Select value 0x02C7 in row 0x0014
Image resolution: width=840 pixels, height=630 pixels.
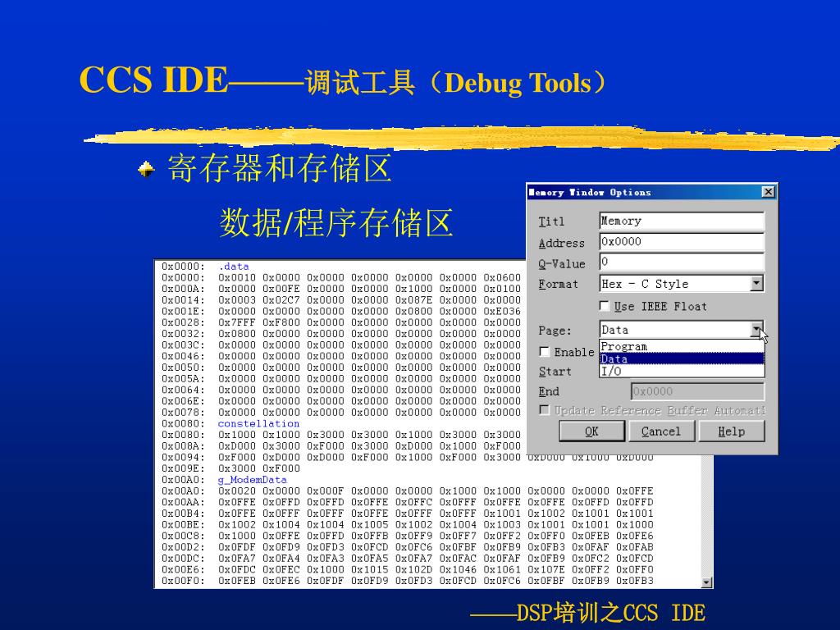281,300
